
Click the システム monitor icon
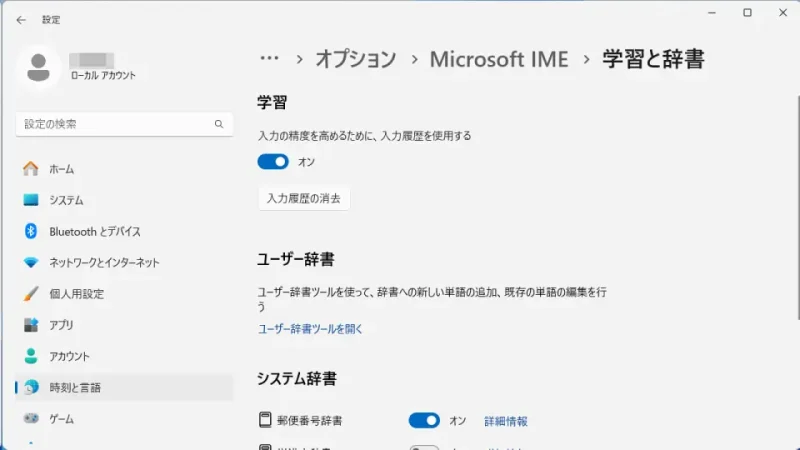point(31,200)
